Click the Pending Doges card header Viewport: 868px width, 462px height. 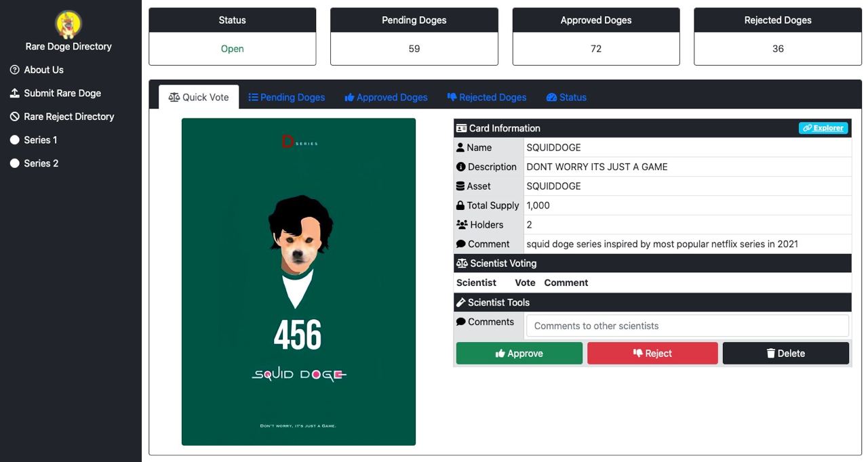tap(414, 20)
